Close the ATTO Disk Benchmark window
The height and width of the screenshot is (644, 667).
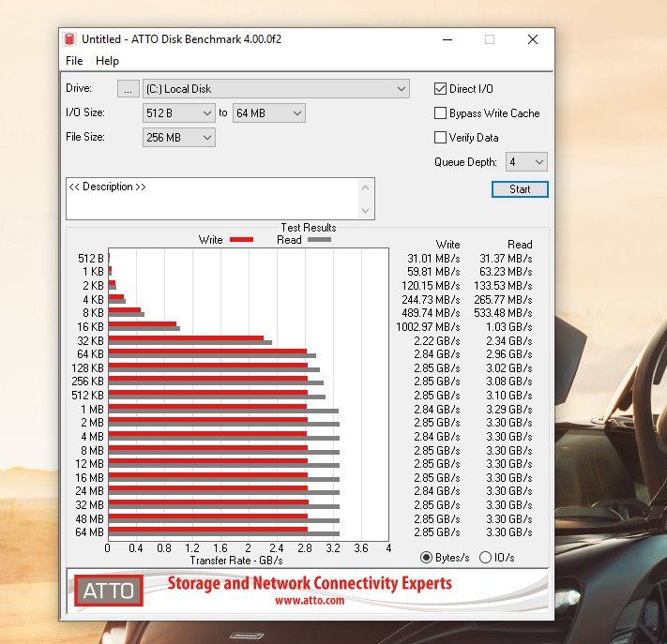coord(533,39)
